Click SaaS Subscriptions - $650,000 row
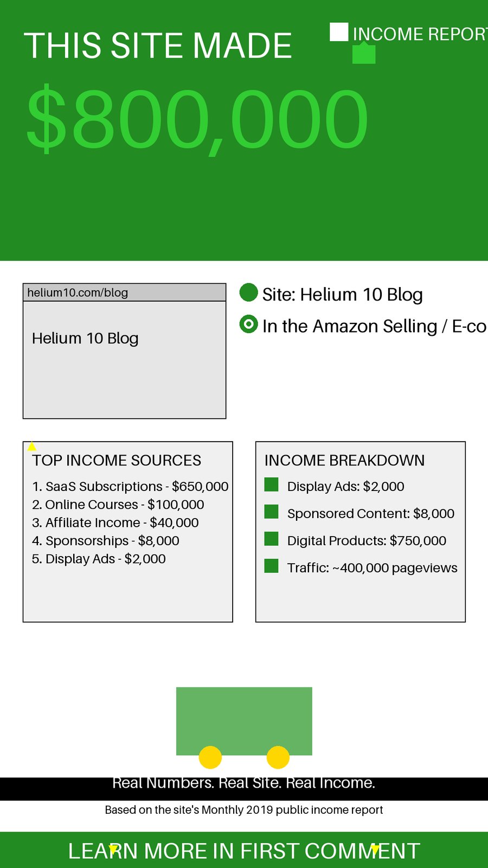488x868 pixels. (130, 487)
